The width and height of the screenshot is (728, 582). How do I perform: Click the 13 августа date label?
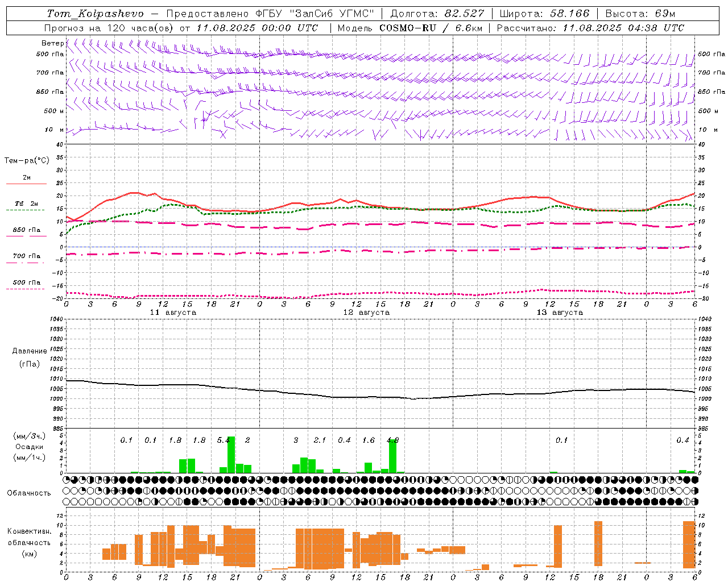pos(560,313)
